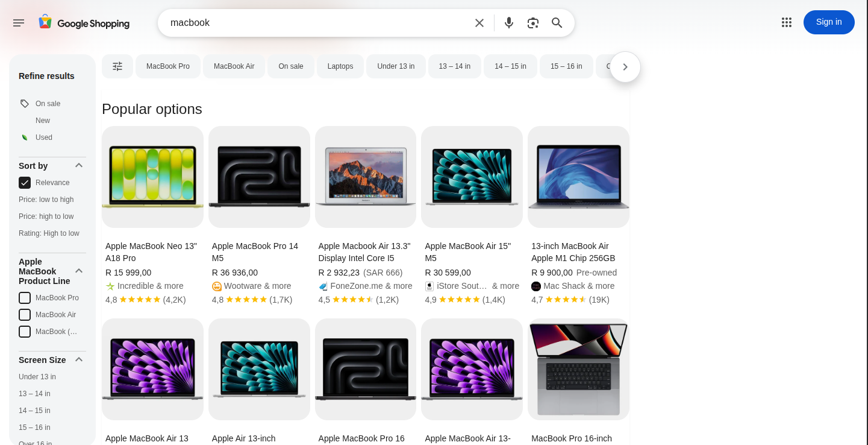Collapse Apple MacBook Product Line section
868x445 pixels.
79,271
